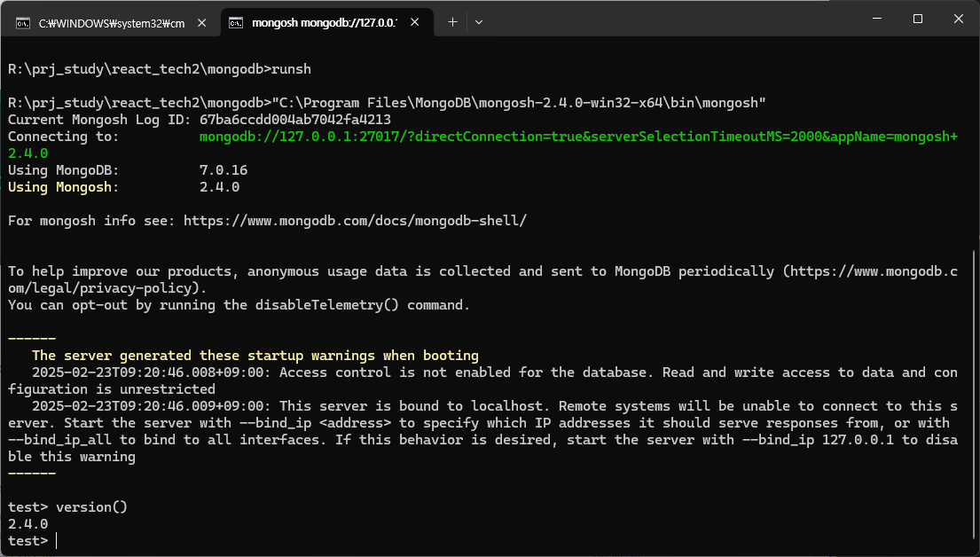Click the MongoDB version 7.0.16 value
Screen dimensions: 980x557
coord(223,170)
